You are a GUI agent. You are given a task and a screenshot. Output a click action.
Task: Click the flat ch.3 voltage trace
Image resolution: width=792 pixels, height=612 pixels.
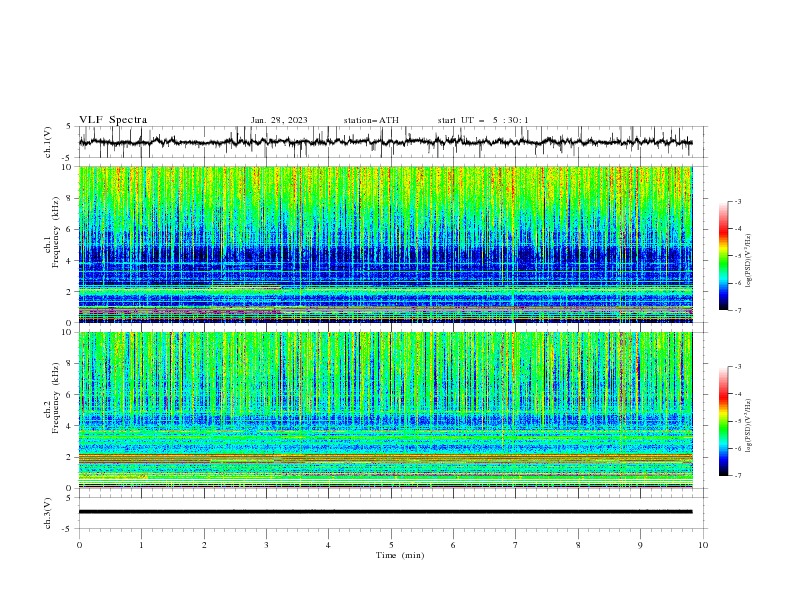(x=385, y=512)
